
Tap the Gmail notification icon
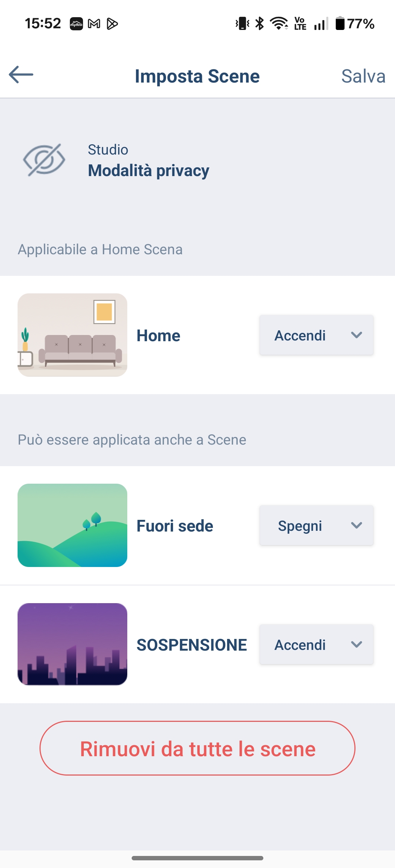point(94,24)
